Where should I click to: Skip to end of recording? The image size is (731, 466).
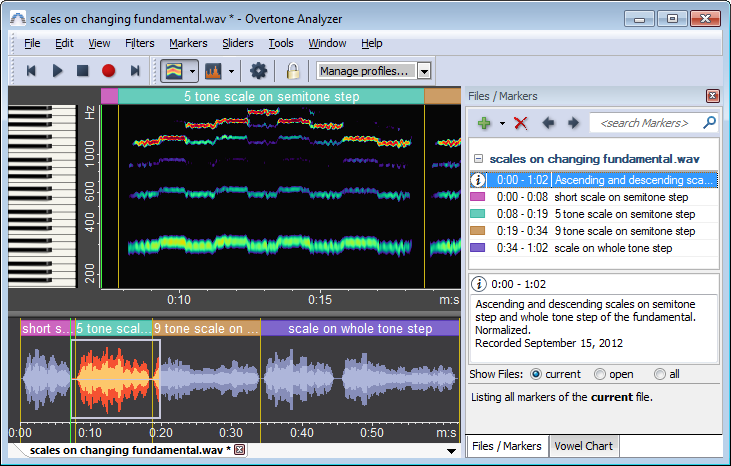(x=135, y=71)
